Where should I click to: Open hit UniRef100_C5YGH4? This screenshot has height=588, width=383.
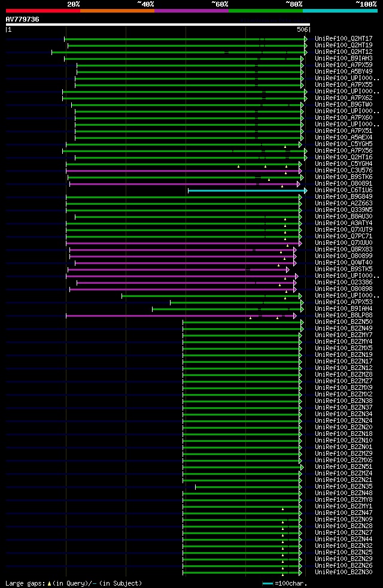[x=344, y=164]
